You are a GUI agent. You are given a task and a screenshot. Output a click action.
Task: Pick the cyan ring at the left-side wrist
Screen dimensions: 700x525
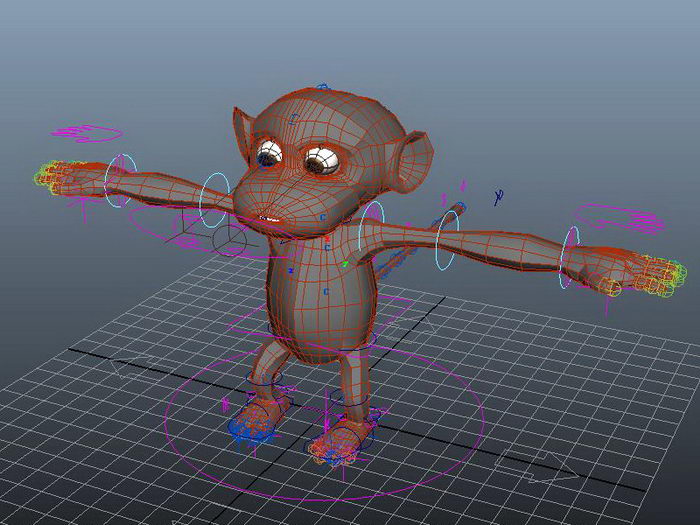pos(121,180)
